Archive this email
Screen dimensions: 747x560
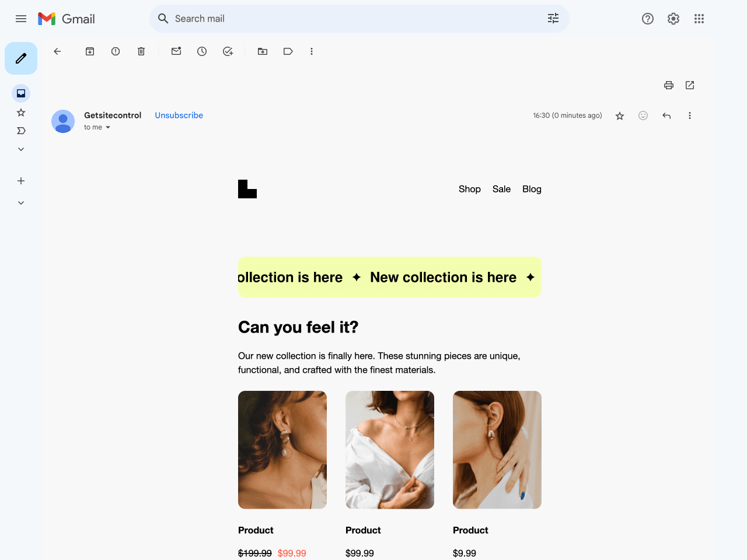coord(90,51)
